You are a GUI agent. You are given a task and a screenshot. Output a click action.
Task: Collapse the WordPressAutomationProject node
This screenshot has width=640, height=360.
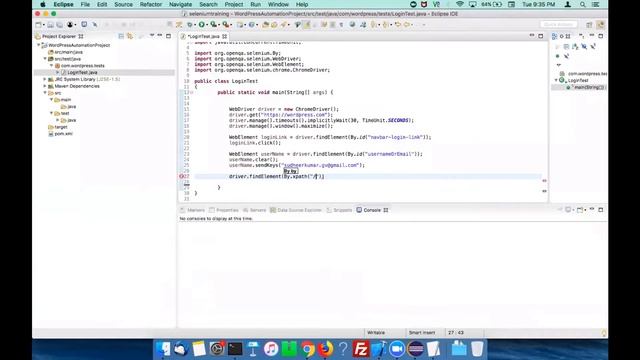pyautogui.click(x=39, y=45)
